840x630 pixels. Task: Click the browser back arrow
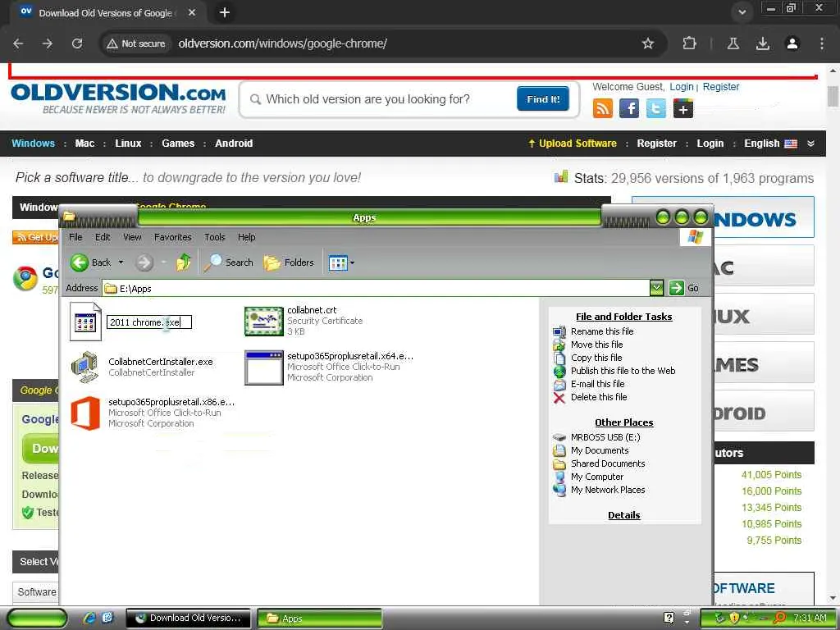[18, 43]
